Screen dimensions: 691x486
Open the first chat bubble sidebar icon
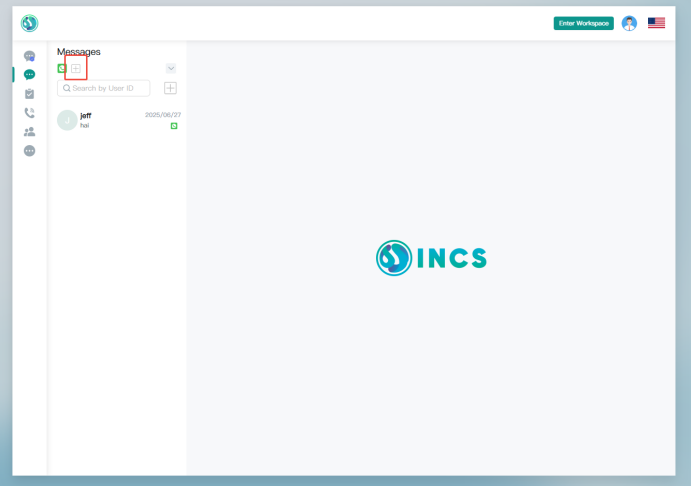29,57
